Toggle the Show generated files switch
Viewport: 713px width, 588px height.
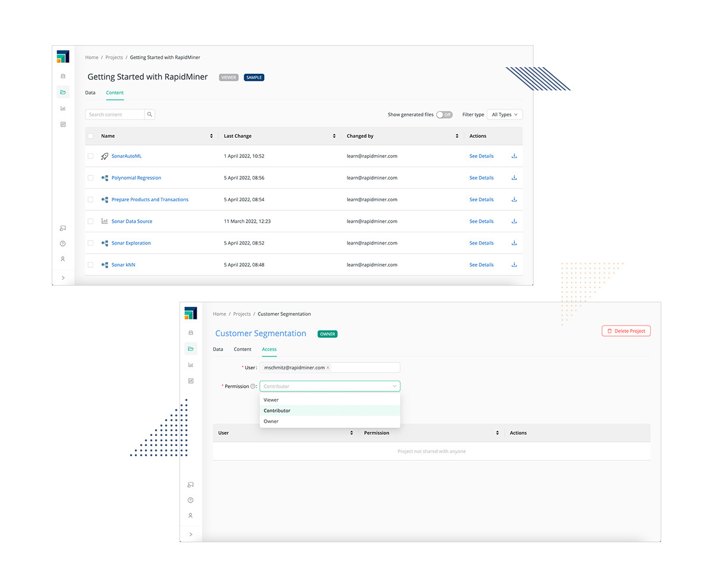tap(444, 115)
